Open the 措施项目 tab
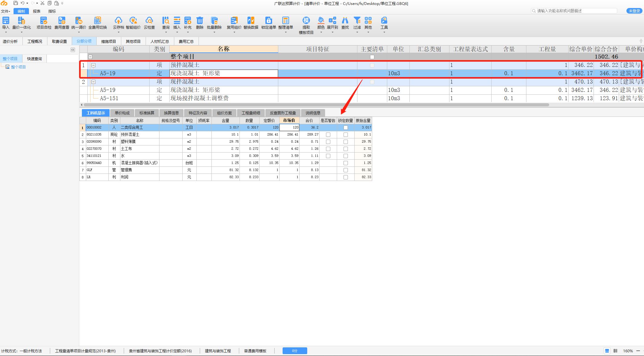Viewport: 644px width, 356px height. coord(108,41)
